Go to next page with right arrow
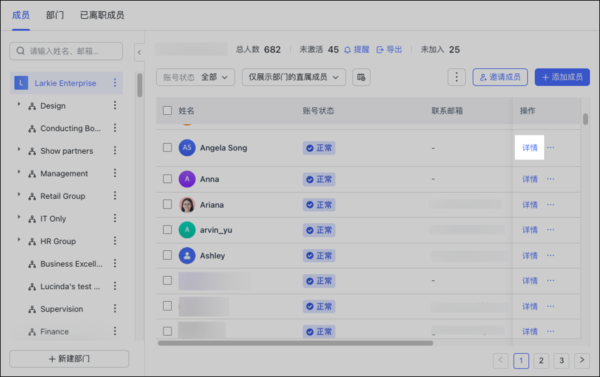Image resolution: width=600 pixels, height=377 pixels. coord(582,361)
